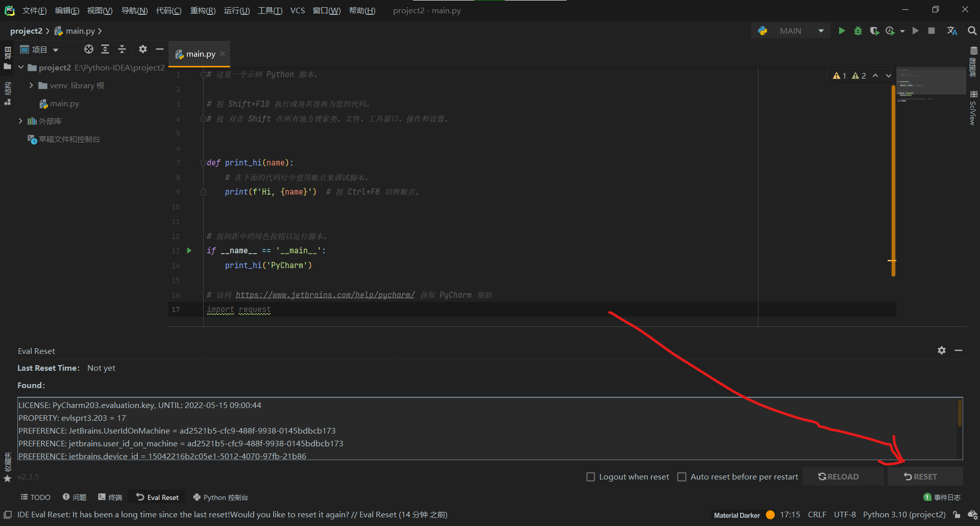
Task: Fold the print_hi function definition
Action: point(203,163)
